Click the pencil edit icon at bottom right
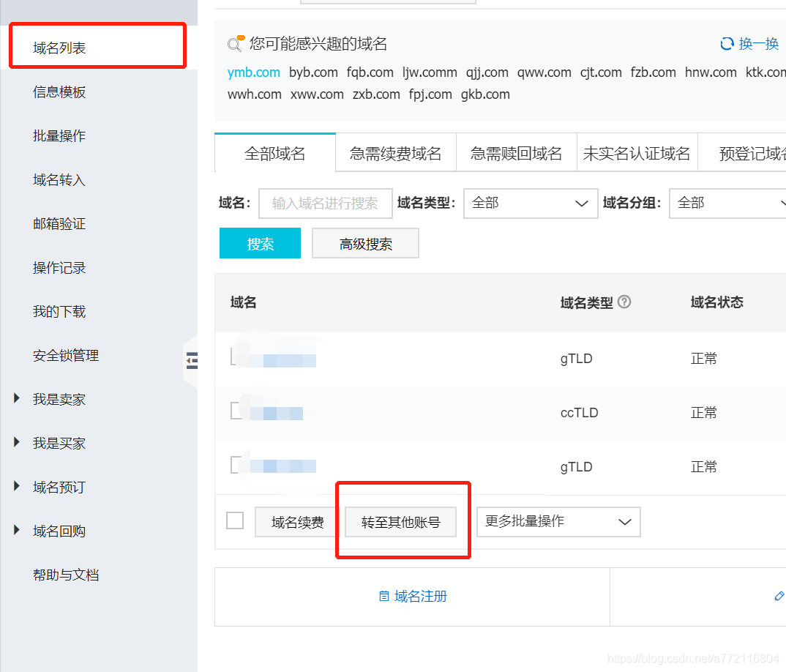 (779, 596)
